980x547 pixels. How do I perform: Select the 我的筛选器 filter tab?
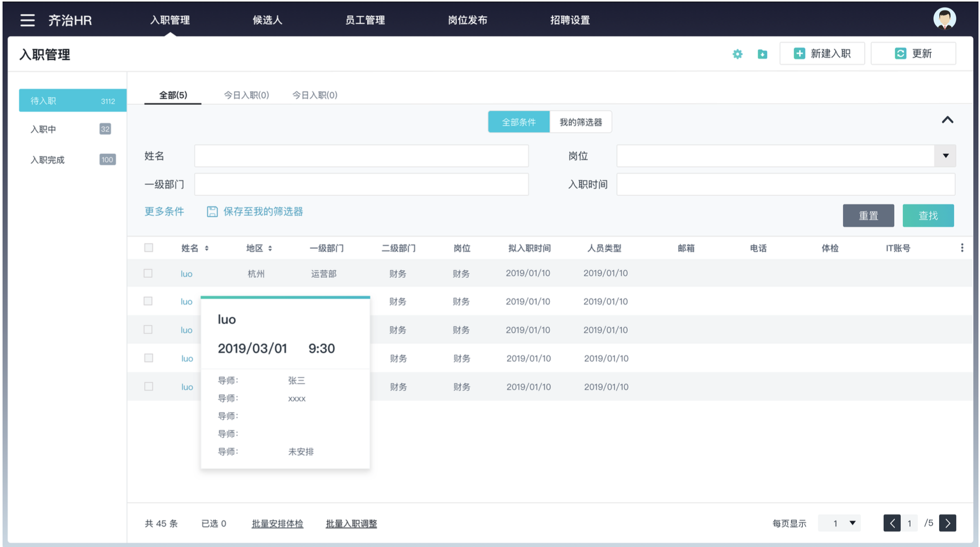click(x=581, y=122)
